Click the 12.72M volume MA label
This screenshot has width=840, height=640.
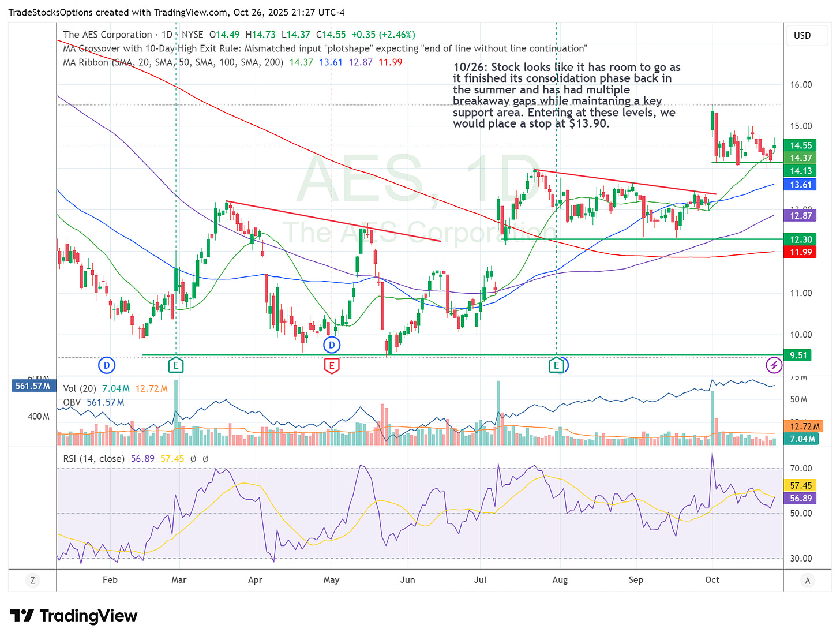click(x=805, y=426)
